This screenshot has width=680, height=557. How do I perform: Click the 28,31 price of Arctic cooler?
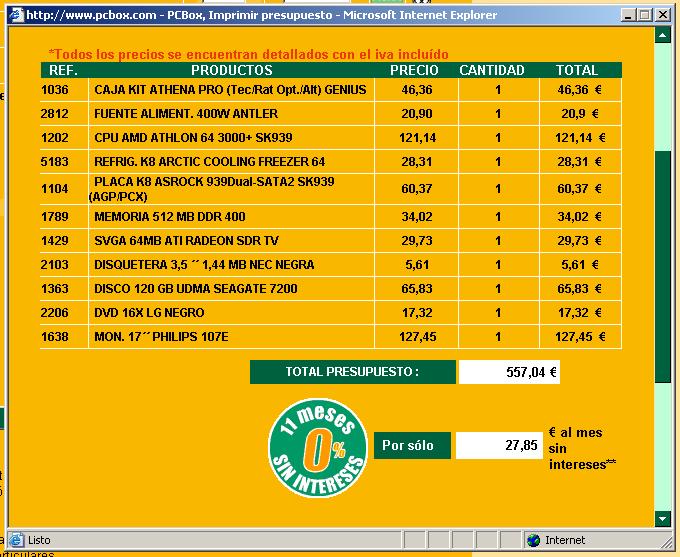(x=417, y=162)
